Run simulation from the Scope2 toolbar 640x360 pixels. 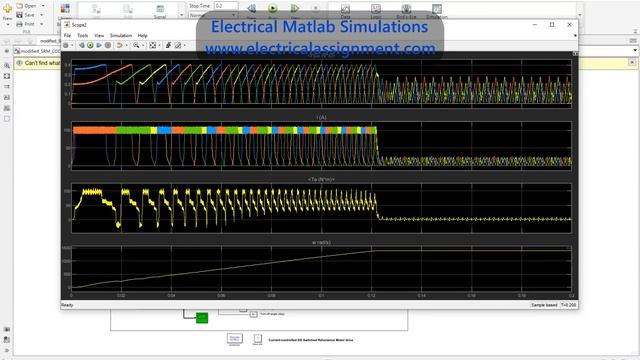pos(90,45)
